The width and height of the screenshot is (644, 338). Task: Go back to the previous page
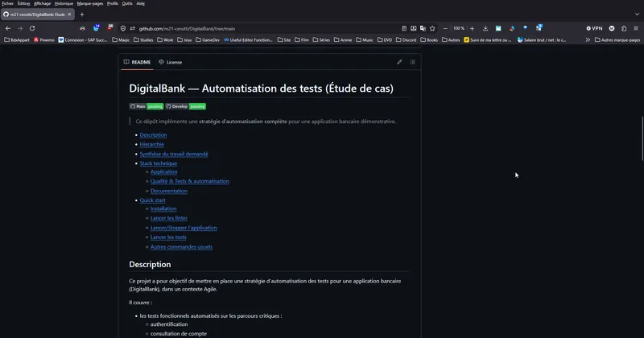pos(8,28)
